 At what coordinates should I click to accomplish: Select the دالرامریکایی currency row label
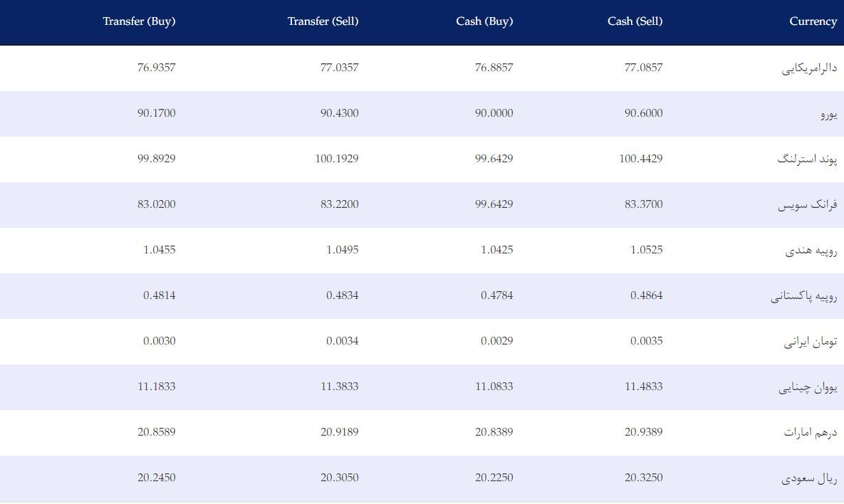(809, 68)
